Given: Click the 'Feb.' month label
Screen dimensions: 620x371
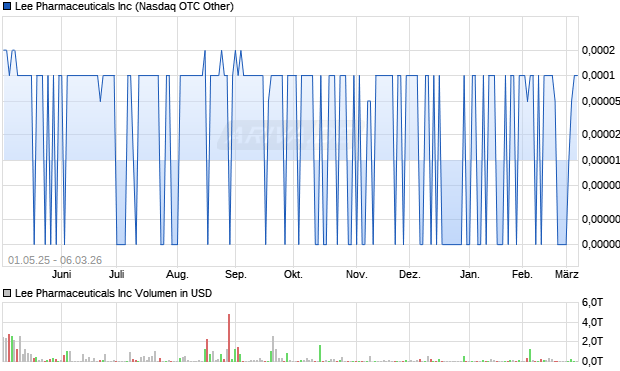Looking at the screenshot, I should tap(522, 274).
